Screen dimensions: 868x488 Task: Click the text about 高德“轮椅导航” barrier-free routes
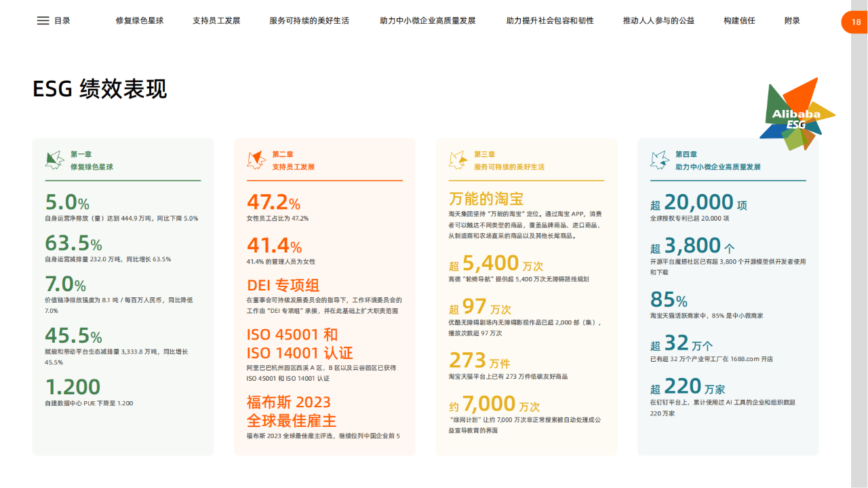click(519, 279)
